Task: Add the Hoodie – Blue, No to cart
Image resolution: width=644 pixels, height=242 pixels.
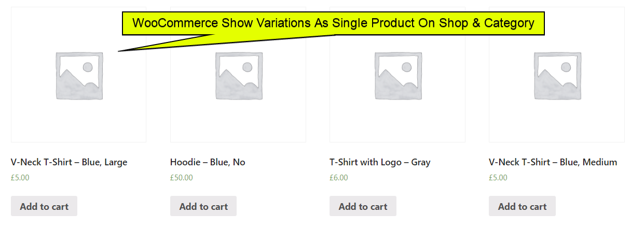Action: [203, 206]
